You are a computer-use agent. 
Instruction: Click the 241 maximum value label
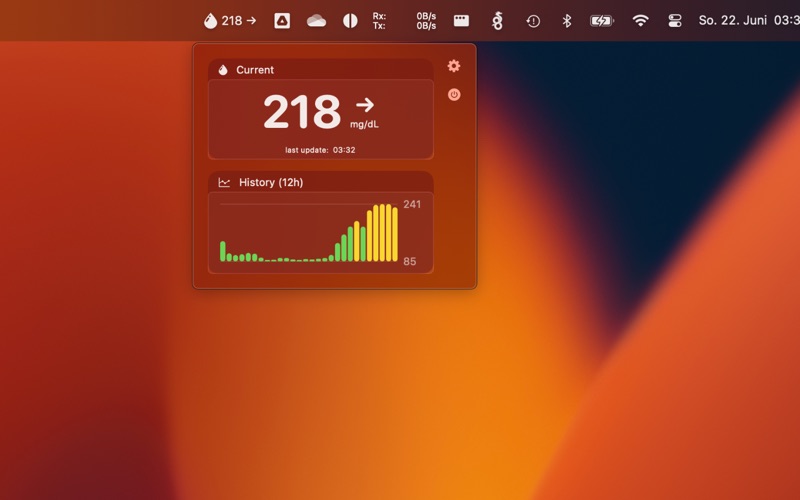412,205
